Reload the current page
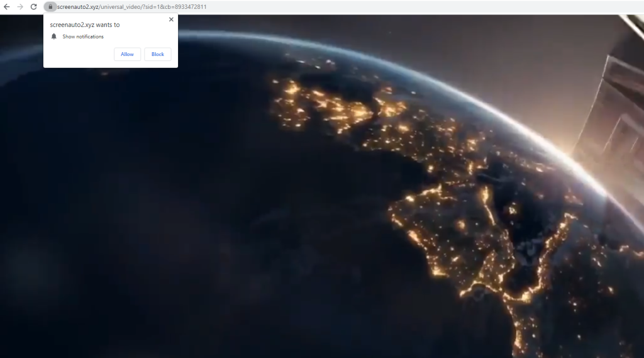 click(34, 7)
